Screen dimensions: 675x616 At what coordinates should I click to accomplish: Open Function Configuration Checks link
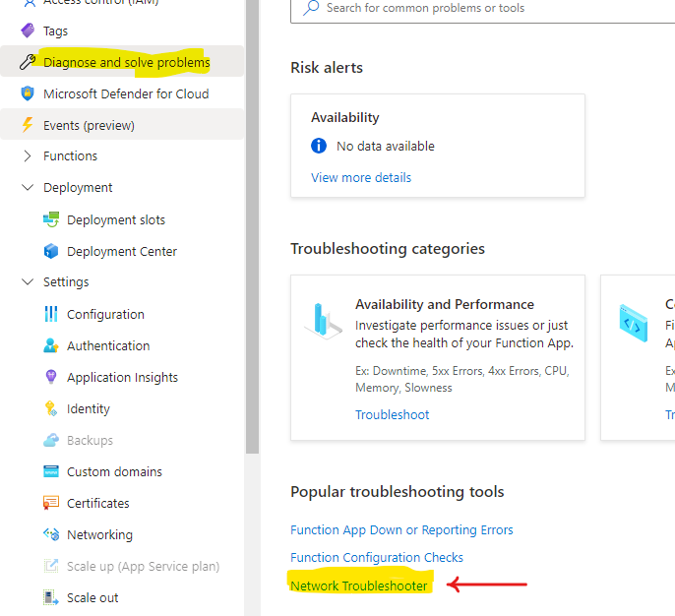[377, 557]
